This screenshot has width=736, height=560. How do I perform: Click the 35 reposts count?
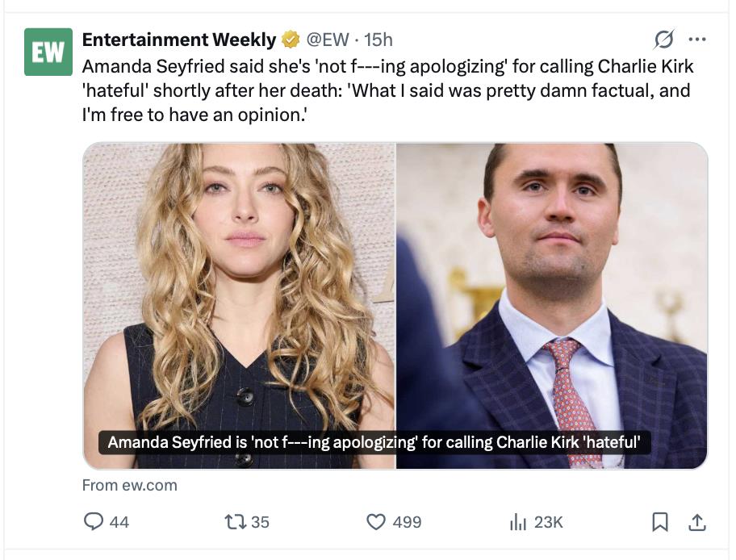[x=260, y=522]
